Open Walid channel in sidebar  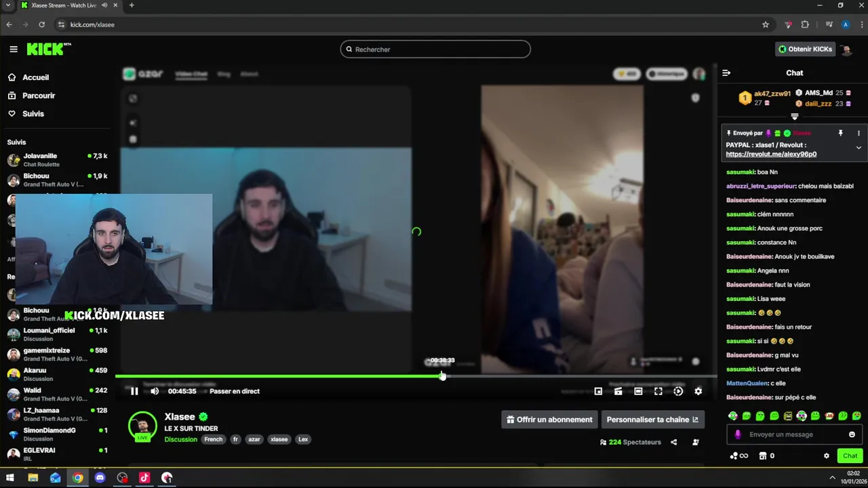pos(57,394)
